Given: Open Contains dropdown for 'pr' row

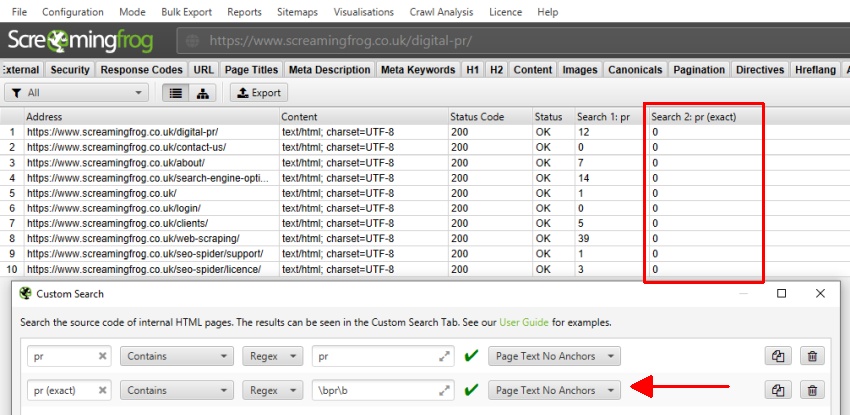Looking at the screenshot, I should tap(177, 356).
